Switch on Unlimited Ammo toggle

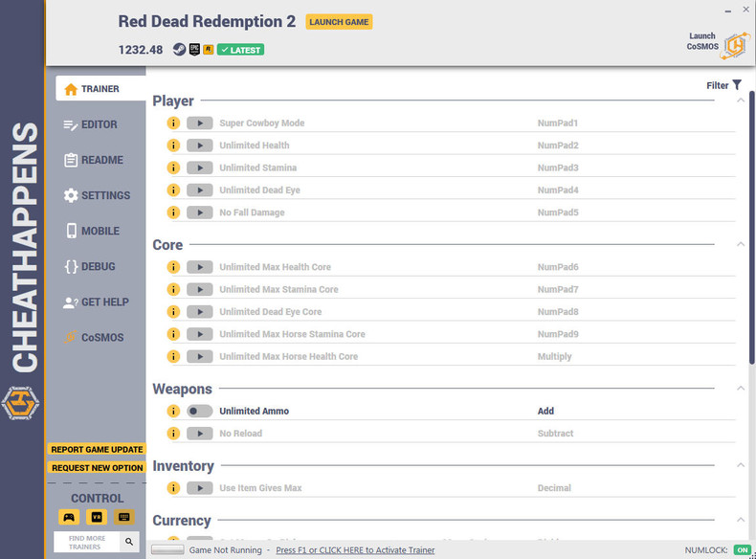200,411
